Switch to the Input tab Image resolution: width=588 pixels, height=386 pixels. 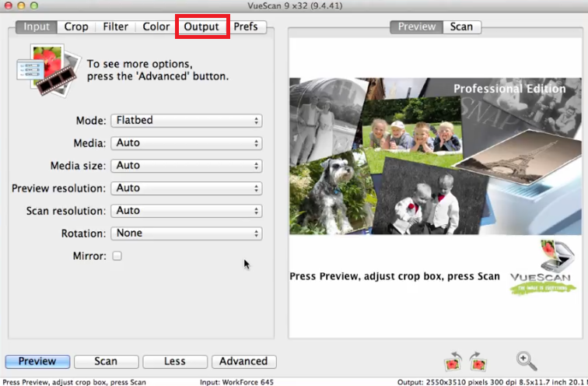click(37, 26)
